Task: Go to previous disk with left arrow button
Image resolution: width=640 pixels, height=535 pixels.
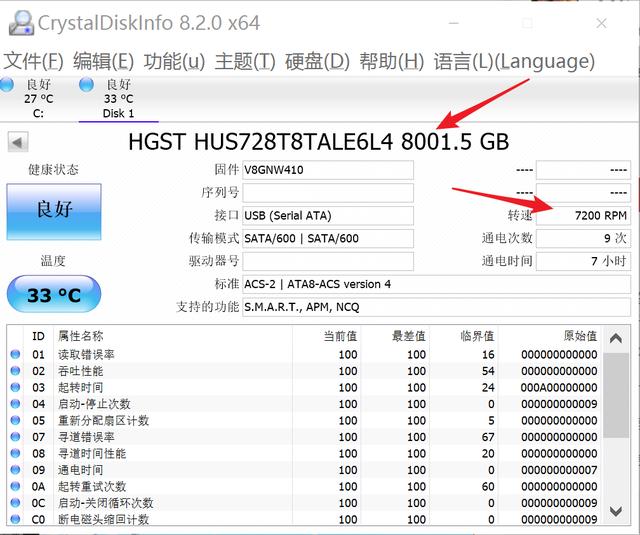Action: point(18,142)
